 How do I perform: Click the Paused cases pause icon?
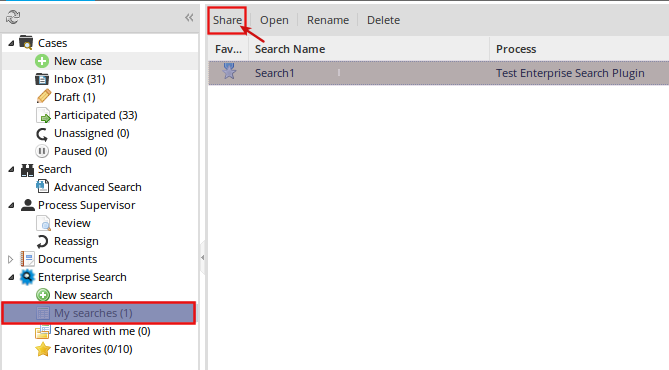pyautogui.click(x=42, y=151)
